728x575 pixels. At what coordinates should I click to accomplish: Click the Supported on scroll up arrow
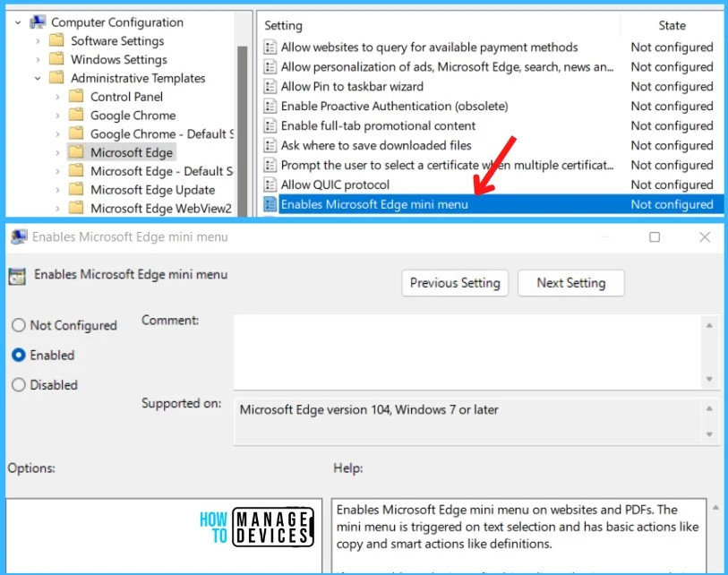(709, 408)
